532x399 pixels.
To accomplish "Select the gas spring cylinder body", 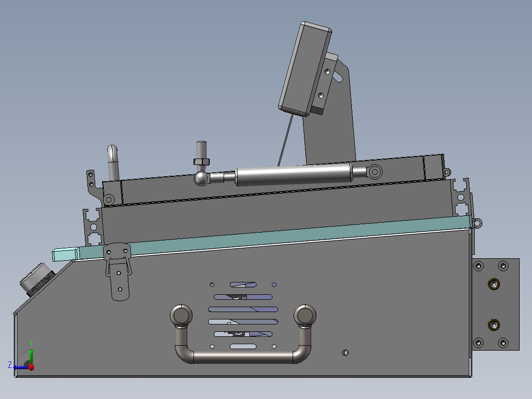I will (294, 174).
